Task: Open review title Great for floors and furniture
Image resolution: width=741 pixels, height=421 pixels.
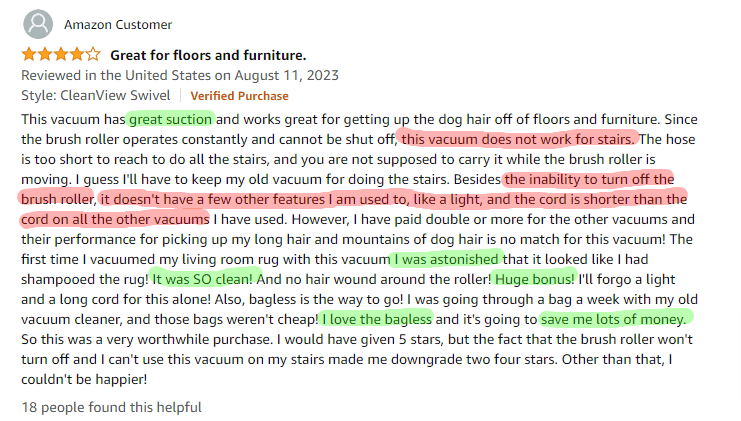Action: pos(208,55)
